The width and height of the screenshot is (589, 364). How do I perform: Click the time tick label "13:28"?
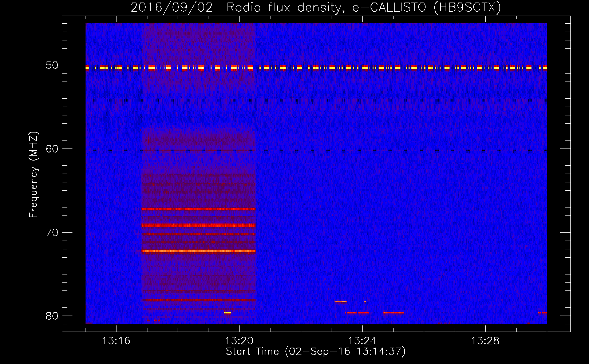485,341
